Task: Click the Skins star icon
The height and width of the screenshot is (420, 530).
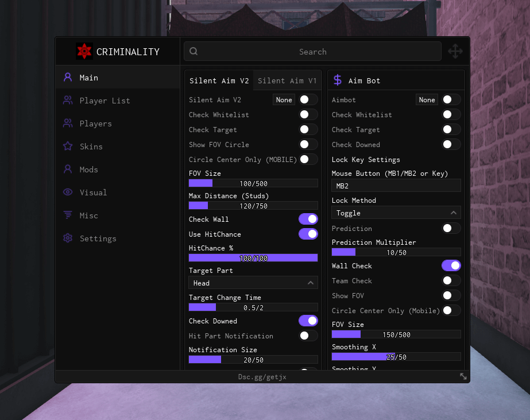Action: coord(68,146)
